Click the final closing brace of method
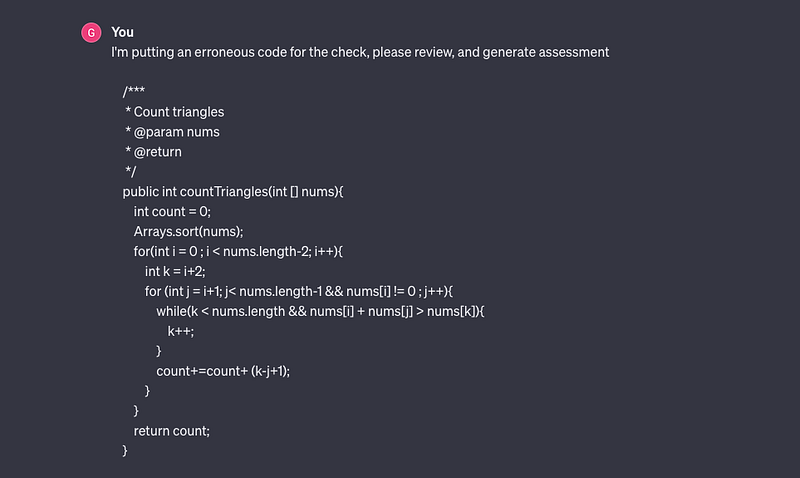This screenshot has height=478, width=800. [125, 450]
